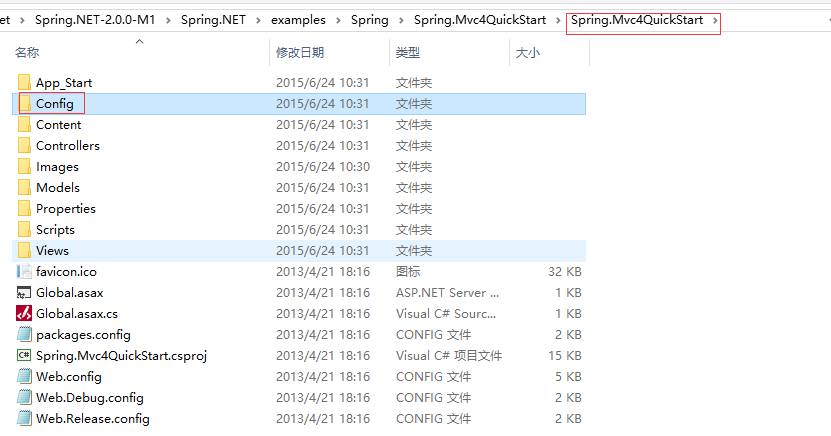The image size is (831, 436).
Task: Sort by the 修改日期 column header
Action: pos(300,52)
